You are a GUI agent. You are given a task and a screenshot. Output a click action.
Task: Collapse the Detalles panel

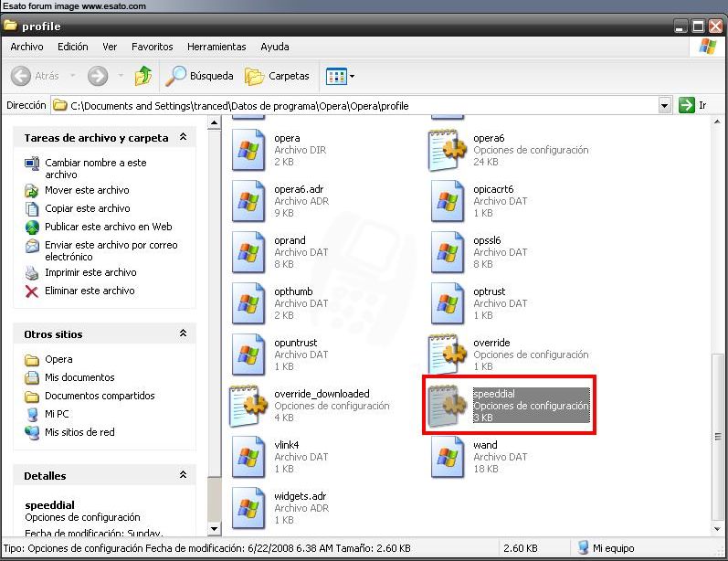coord(183,475)
